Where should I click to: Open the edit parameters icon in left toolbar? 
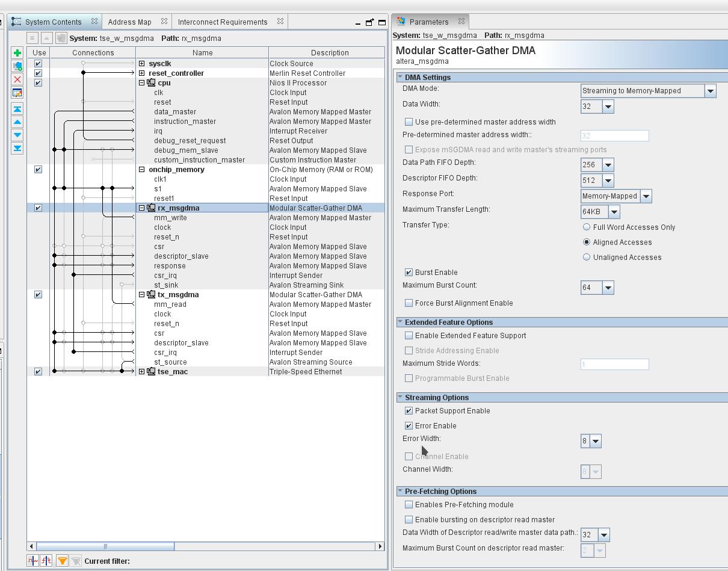click(17, 93)
